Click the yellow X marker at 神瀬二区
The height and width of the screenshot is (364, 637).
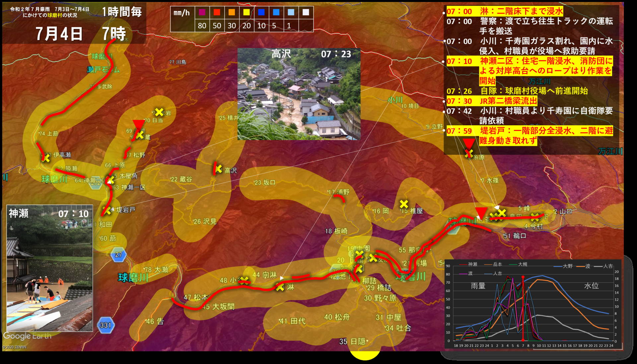tap(110, 180)
